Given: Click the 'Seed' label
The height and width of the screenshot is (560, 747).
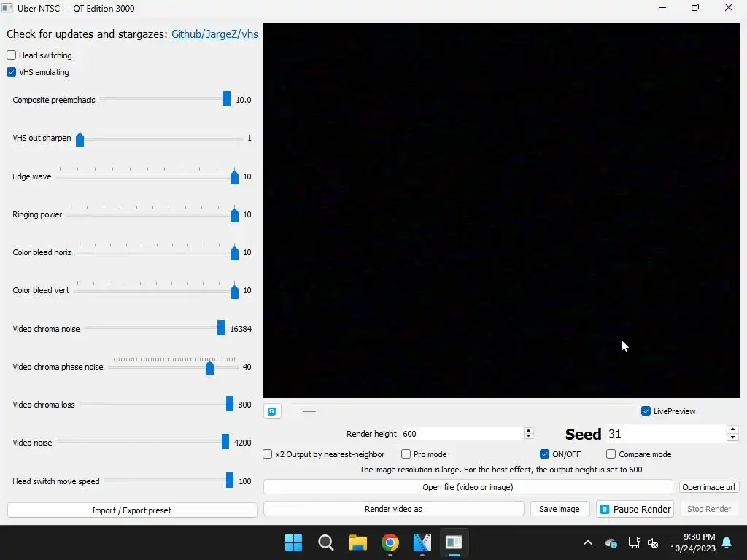Looking at the screenshot, I should pos(583,435).
